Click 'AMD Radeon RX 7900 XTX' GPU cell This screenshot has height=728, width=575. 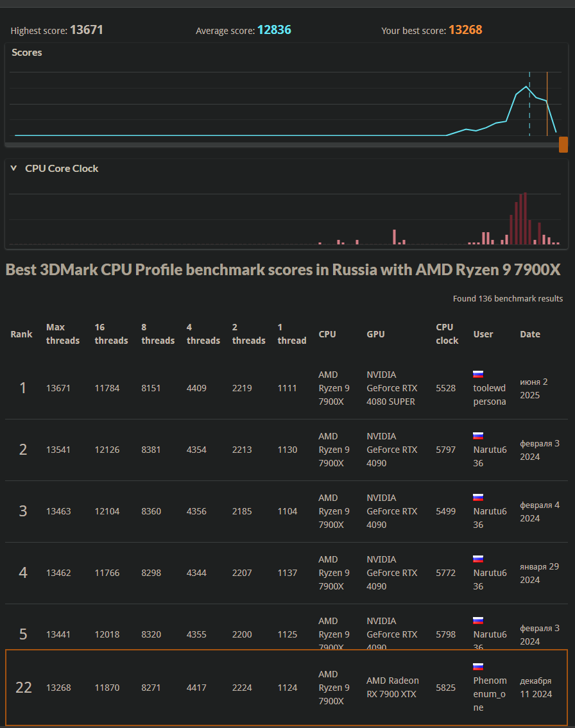tap(393, 687)
